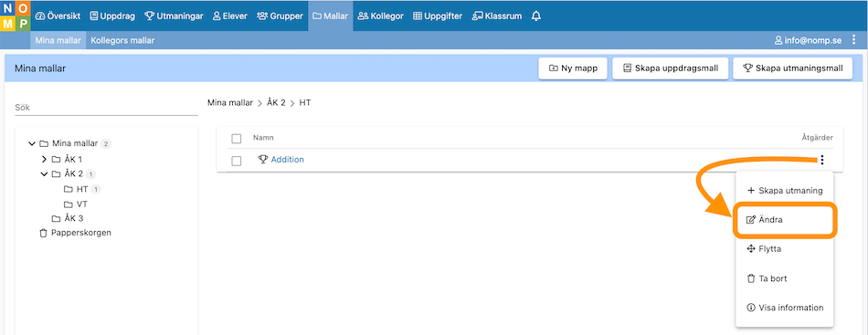Open the notifications bell icon
Image resolution: width=868 pixels, height=335 pixels.
[x=535, y=16]
